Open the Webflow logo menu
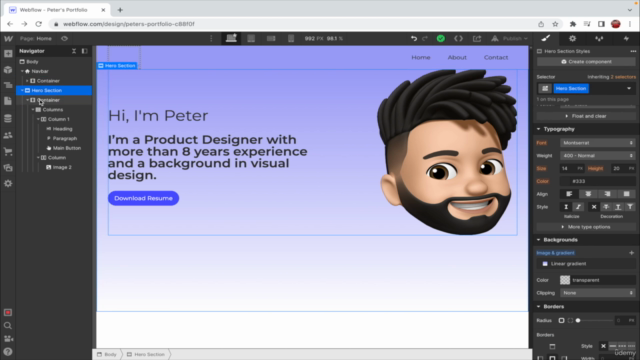The width and height of the screenshot is (640, 360). click(x=8, y=39)
